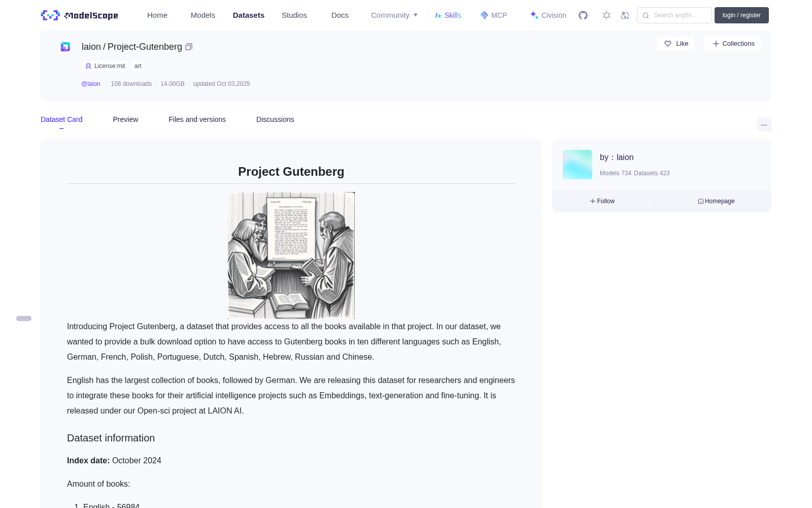Viewport: 812px width, 508px height.
Task: Click the 'Amount of books:' text
Action: pos(98,484)
